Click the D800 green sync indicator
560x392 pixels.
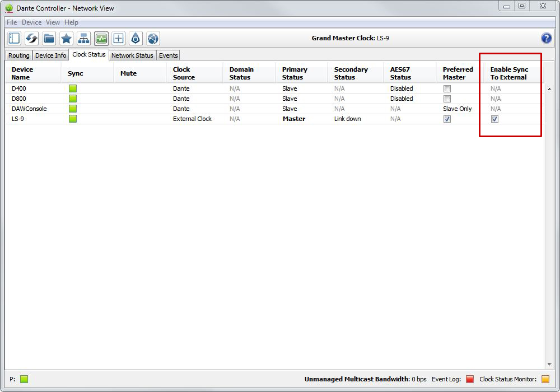click(73, 99)
